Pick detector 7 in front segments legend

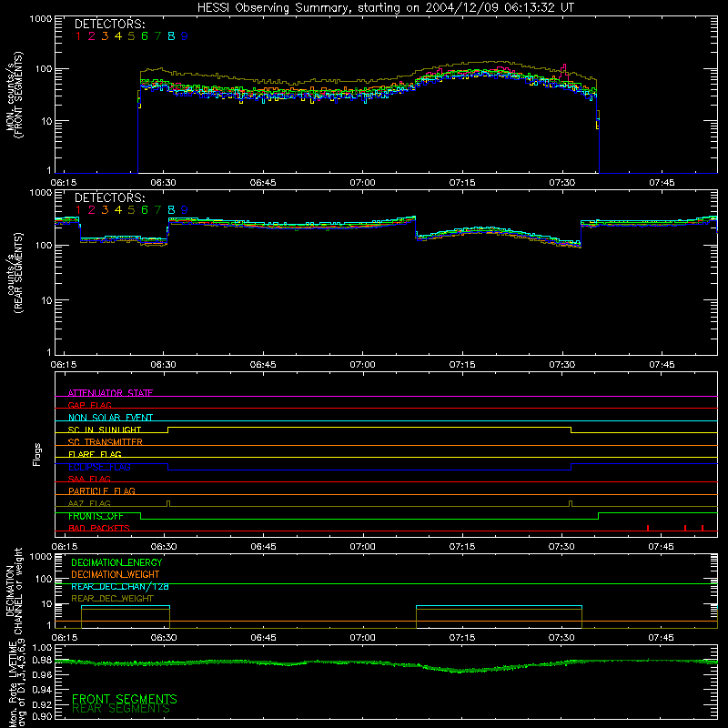(x=157, y=36)
